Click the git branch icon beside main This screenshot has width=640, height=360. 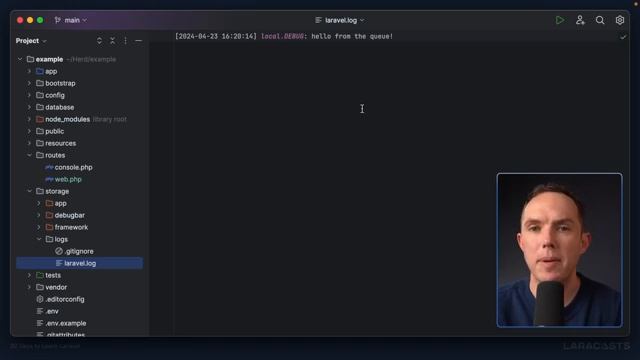point(58,20)
